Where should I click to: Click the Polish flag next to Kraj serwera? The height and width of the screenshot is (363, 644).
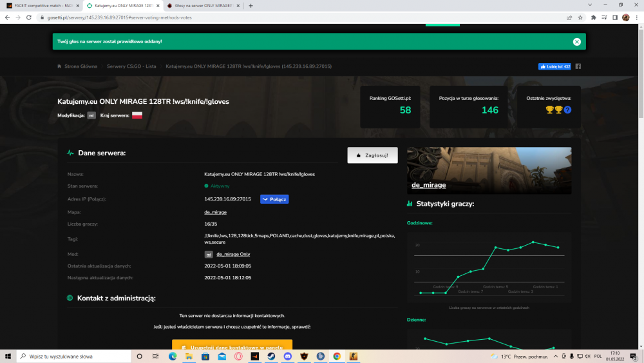(137, 115)
